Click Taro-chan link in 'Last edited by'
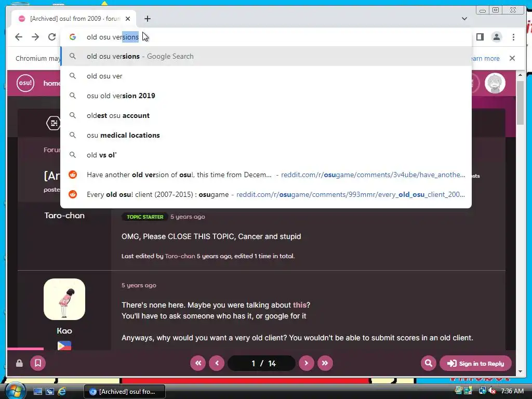 pos(180,256)
